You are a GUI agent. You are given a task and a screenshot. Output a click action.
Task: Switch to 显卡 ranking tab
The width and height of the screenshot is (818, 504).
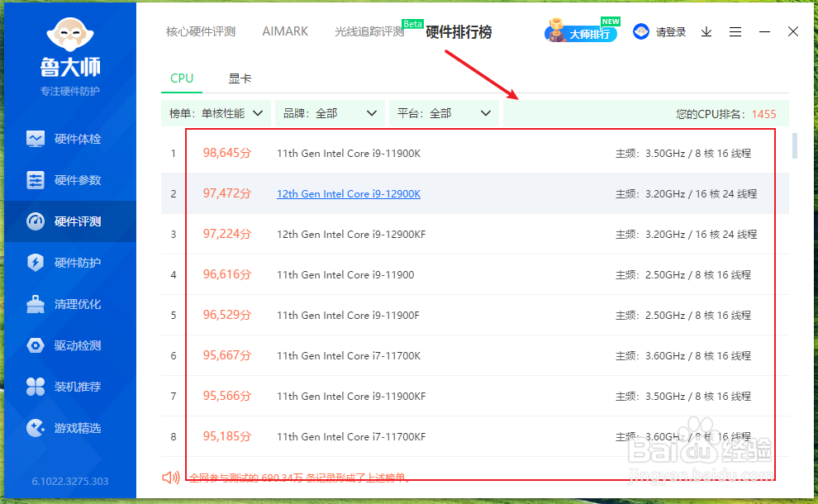[240, 78]
